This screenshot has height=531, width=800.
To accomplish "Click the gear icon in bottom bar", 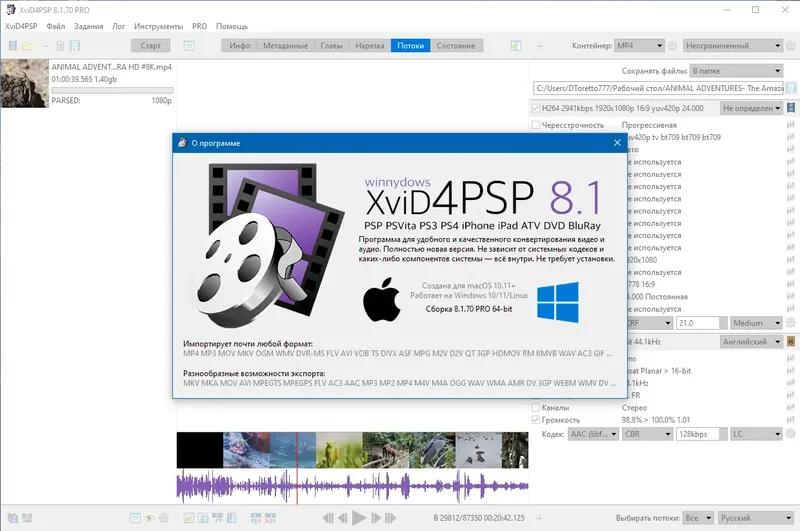I will (x=163, y=518).
